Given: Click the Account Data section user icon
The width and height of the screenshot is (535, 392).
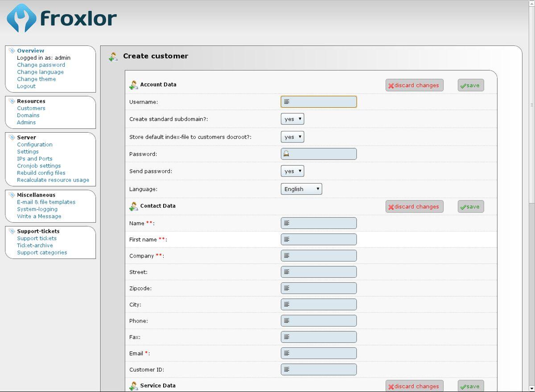Looking at the screenshot, I should coord(133,85).
